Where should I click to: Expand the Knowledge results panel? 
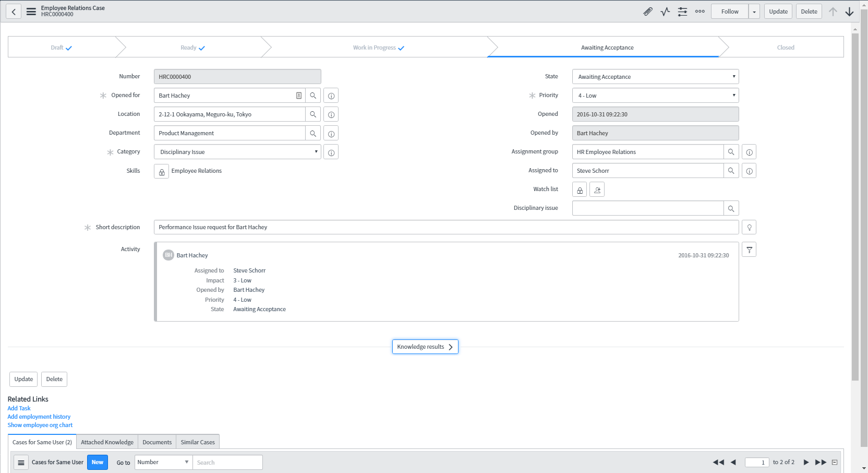(425, 347)
